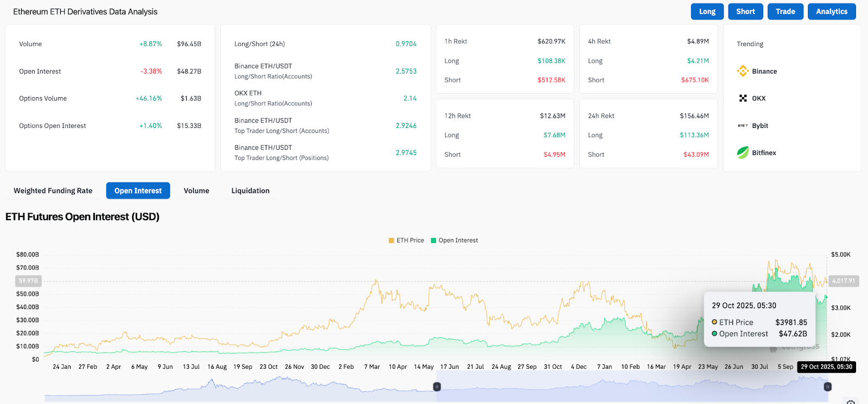
Task: Click the right range slider handle
Action: tap(827, 387)
